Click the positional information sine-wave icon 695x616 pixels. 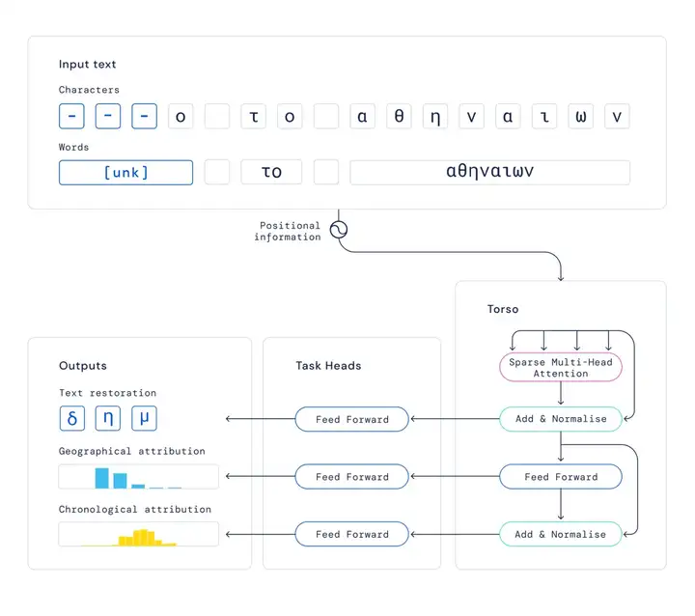pyautogui.click(x=339, y=230)
